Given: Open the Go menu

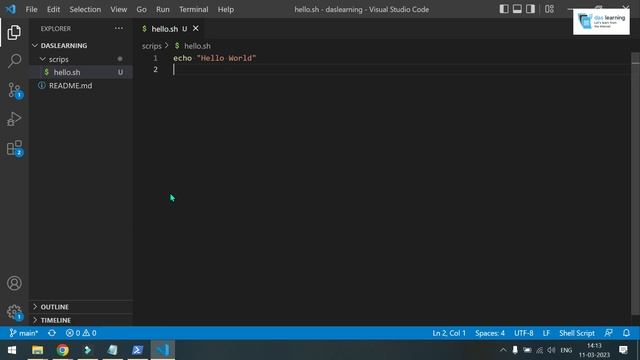Looking at the screenshot, I should pyautogui.click(x=141, y=9).
